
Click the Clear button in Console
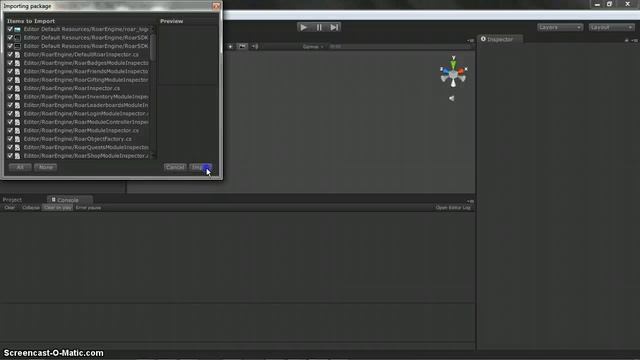9,208
